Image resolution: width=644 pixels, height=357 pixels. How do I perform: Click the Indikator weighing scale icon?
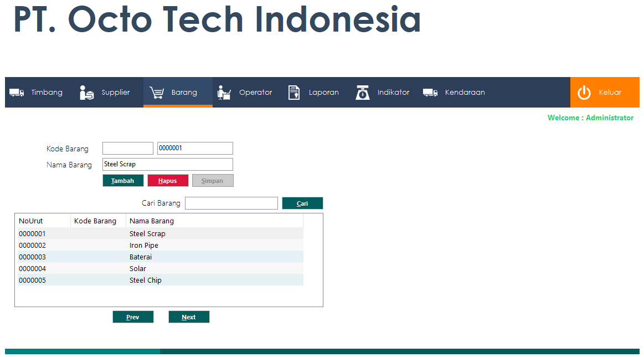pos(362,93)
